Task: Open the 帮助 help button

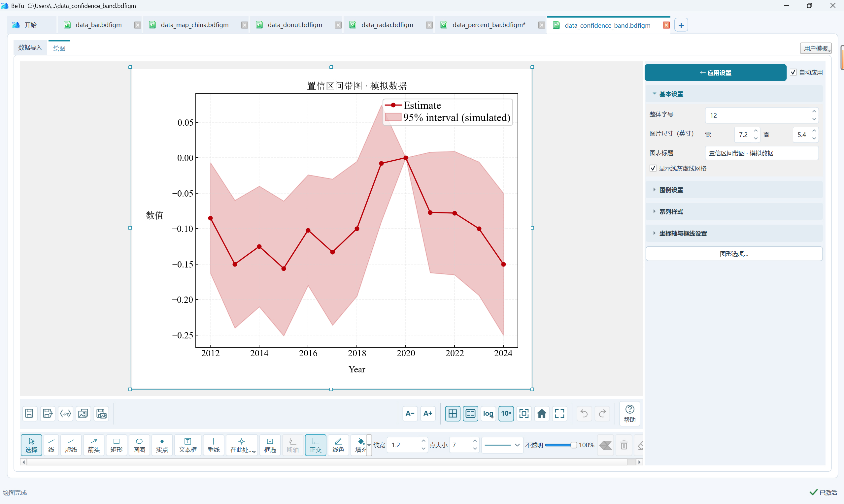Action: tap(629, 413)
